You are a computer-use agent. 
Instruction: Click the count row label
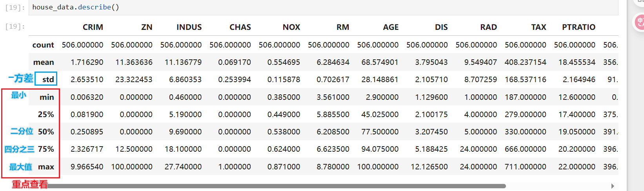tap(43, 45)
